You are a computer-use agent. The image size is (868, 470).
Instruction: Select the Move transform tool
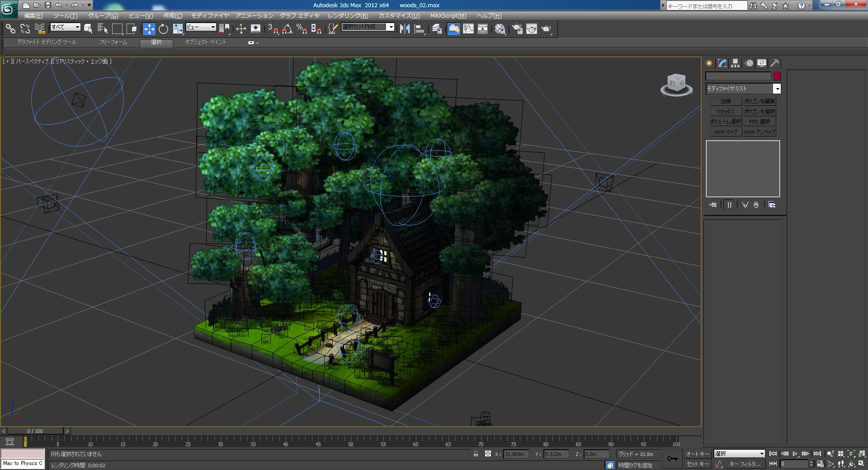click(149, 29)
